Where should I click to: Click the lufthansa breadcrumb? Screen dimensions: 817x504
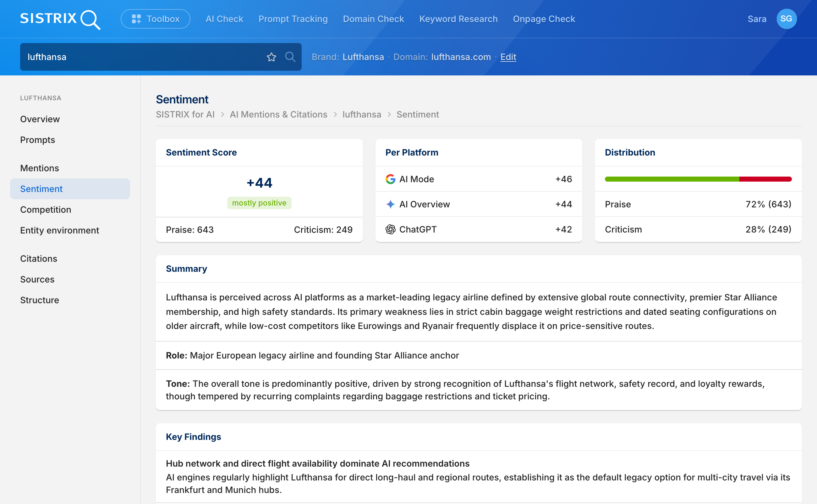point(362,114)
